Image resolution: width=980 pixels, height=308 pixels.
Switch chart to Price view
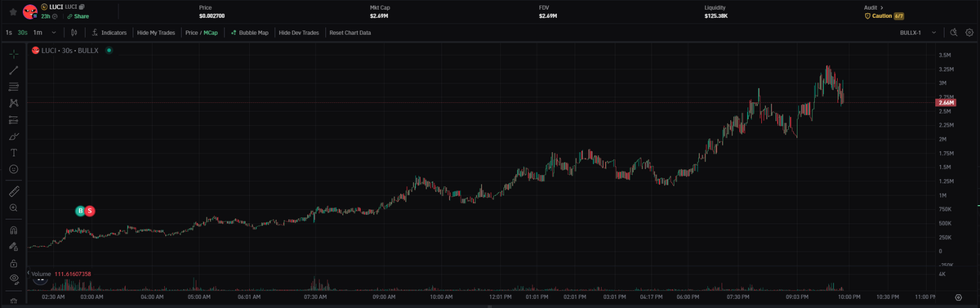tap(192, 33)
